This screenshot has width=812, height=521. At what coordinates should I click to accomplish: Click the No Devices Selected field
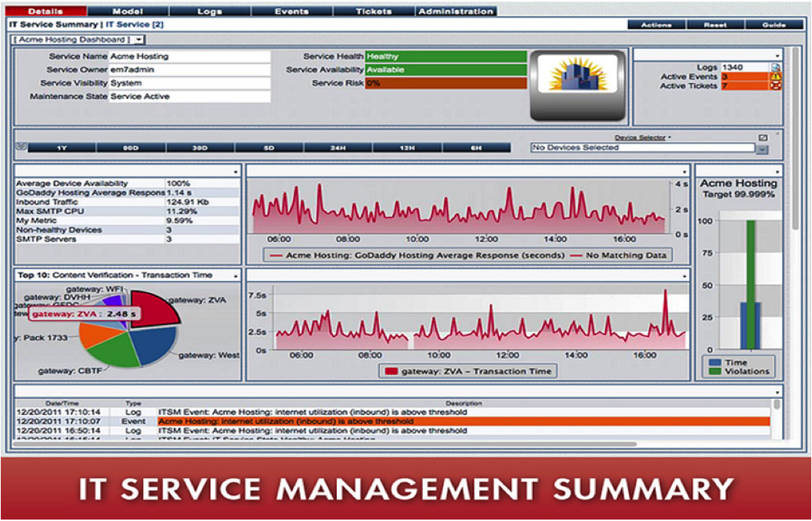(x=643, y=148)
